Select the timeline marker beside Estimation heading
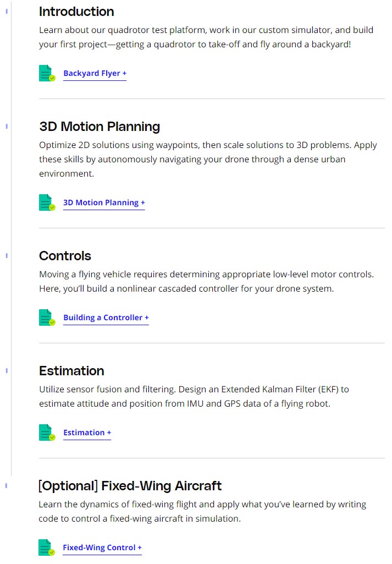392x564 pixels. pyautogui.click(x=7, y=371)
